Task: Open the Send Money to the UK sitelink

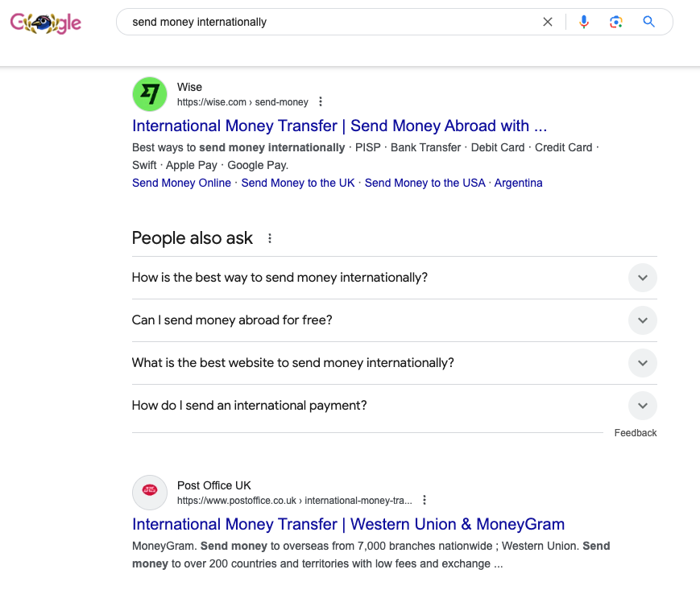Action: tap(298, 183)
